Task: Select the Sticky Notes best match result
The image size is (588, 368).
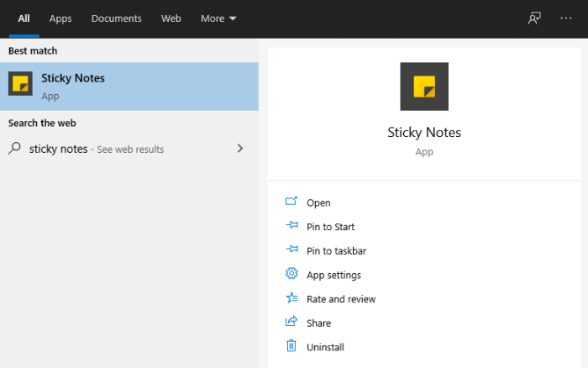Action: tap(129, 86)
